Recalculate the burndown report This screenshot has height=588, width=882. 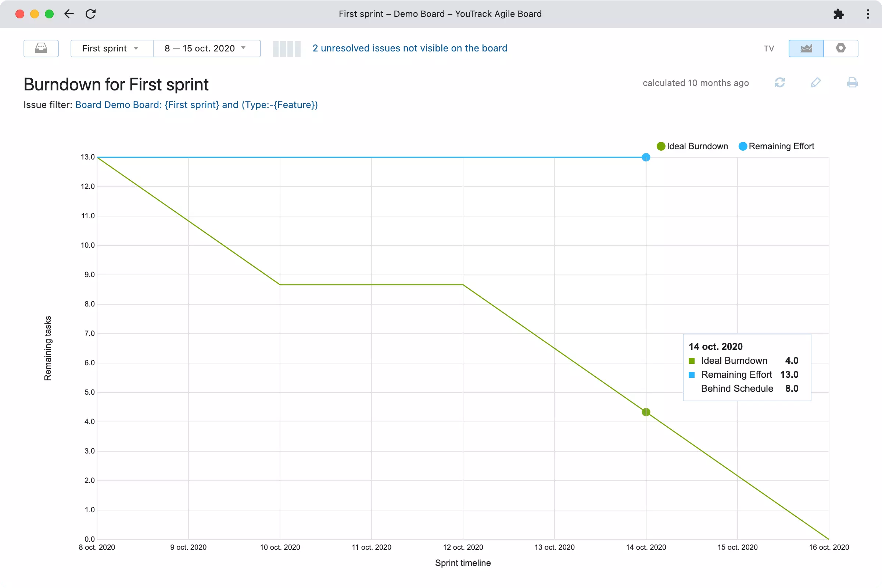point(779,82)
